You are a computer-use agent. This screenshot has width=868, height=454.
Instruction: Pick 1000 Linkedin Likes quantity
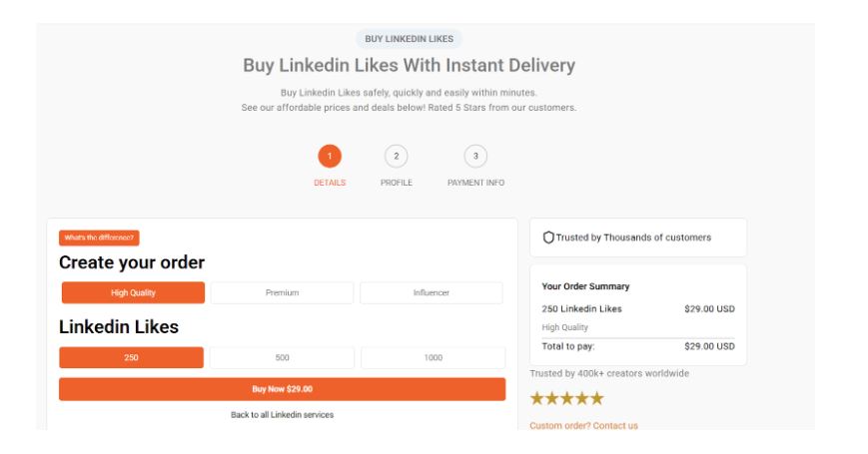tap(433, 357)
